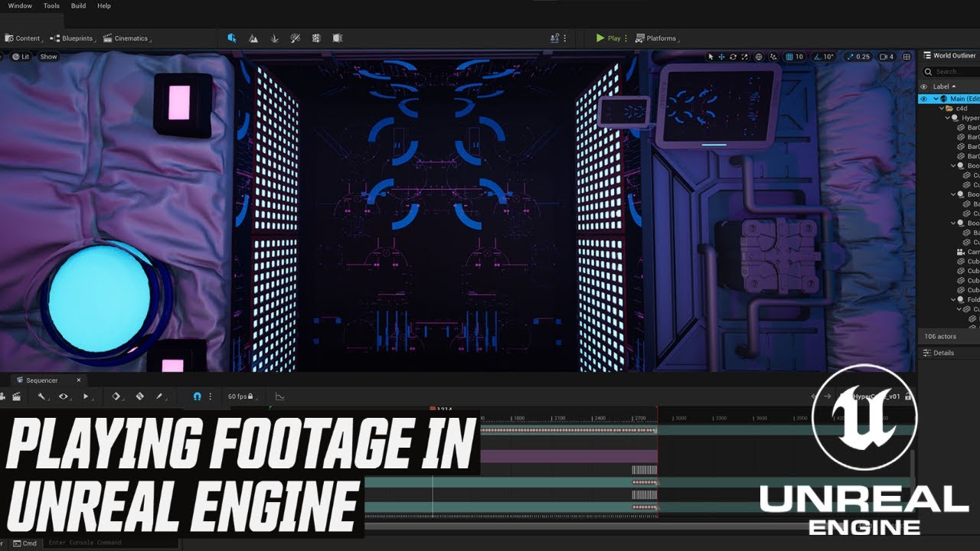Click the playhead frame marker 1214
Screen dimensions: 980x551
[442, 410]
